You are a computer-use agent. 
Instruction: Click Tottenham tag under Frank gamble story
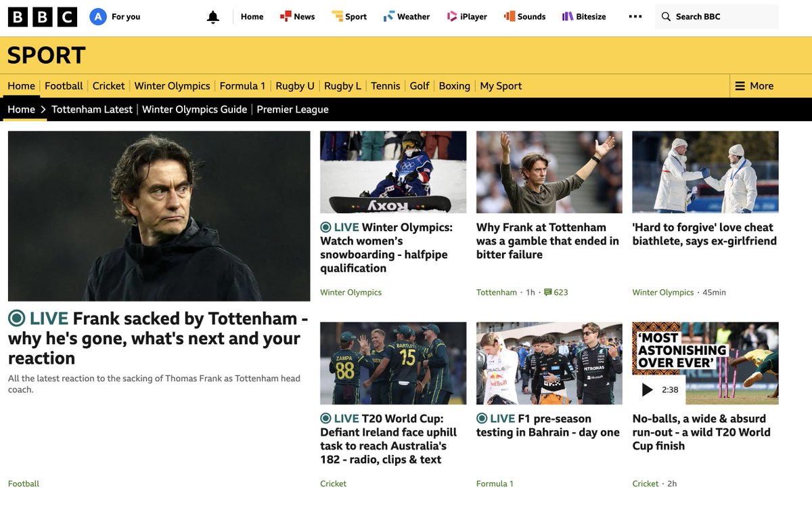(x=497, y=293)
